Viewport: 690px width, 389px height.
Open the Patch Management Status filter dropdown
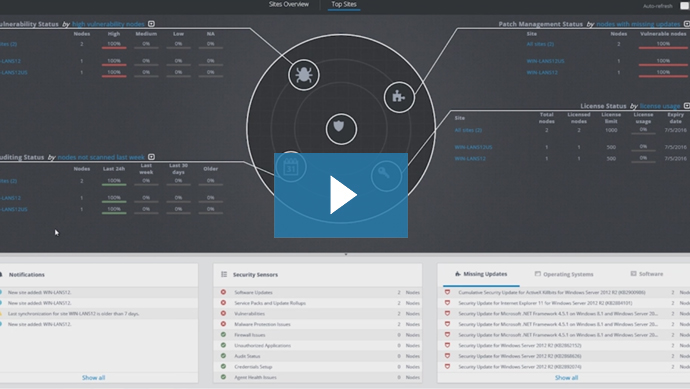[686, 24]
